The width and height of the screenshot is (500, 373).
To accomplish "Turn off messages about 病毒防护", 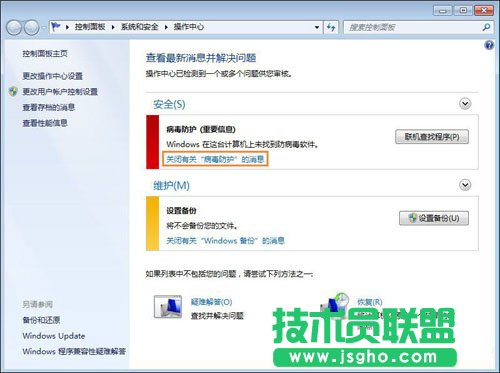I will click(215, 159).
